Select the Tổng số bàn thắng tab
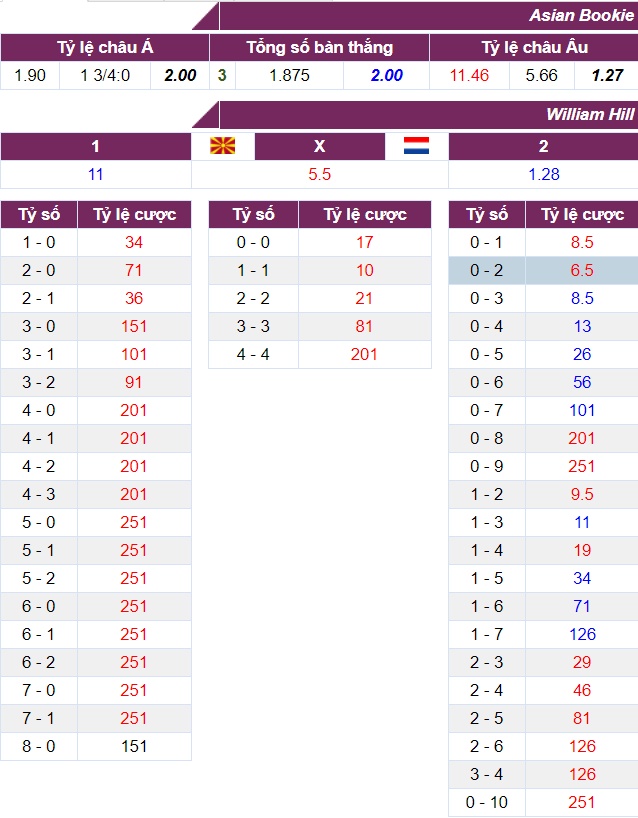This screenshot has height=818, width=638. (x=319, y=45)
